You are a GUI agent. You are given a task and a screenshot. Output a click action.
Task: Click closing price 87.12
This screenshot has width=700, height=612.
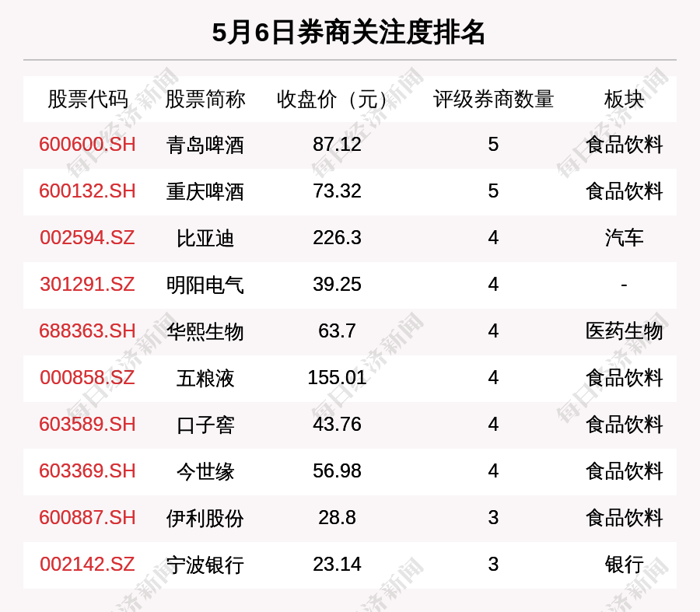[337, 145]
